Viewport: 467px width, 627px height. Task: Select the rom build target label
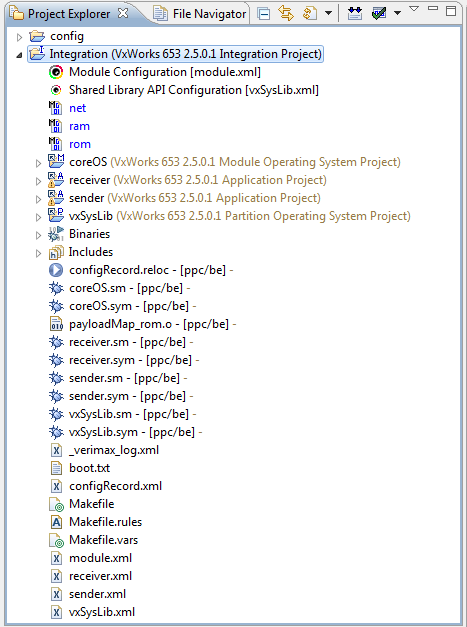coord(80,144)
